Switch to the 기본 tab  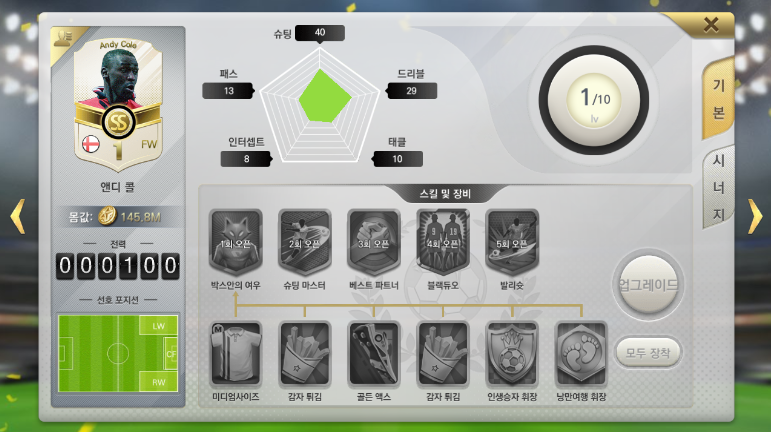tap(718, 99)
